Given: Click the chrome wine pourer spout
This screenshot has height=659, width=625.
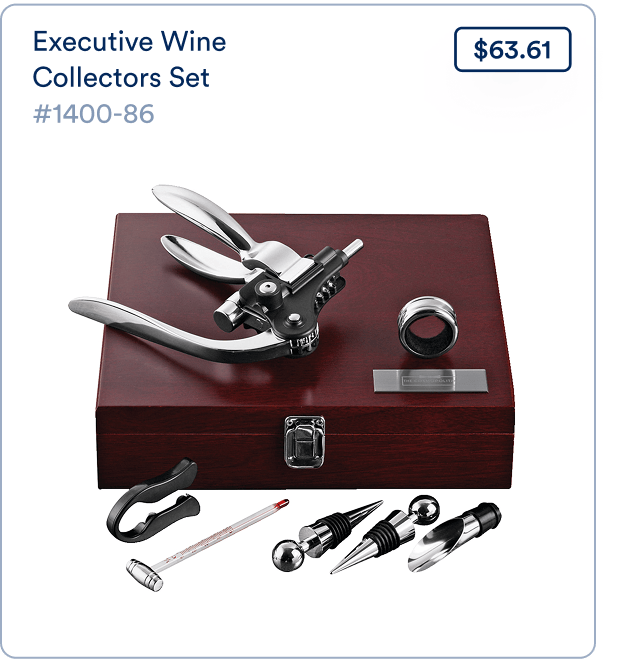Looking at the screenshot, I should click(454, 536).
